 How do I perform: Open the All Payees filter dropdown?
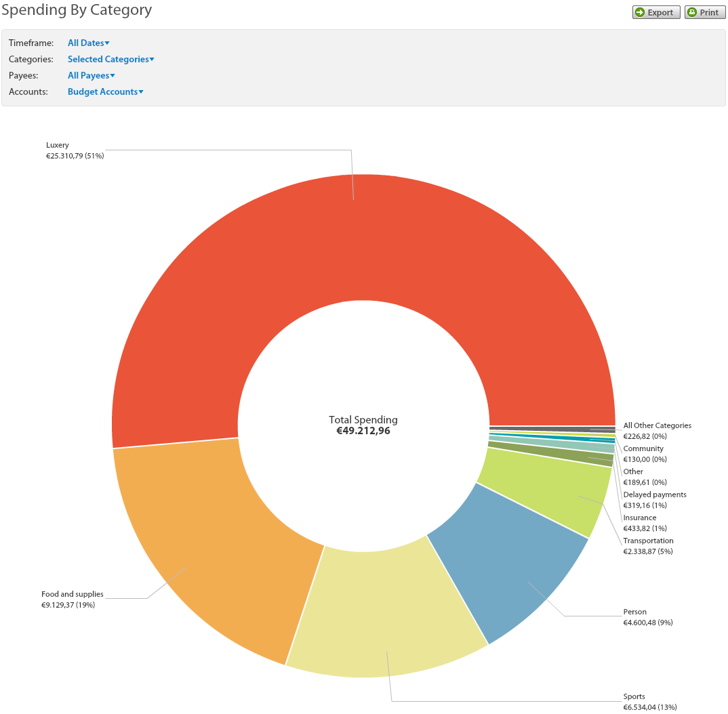click(91, 75)
